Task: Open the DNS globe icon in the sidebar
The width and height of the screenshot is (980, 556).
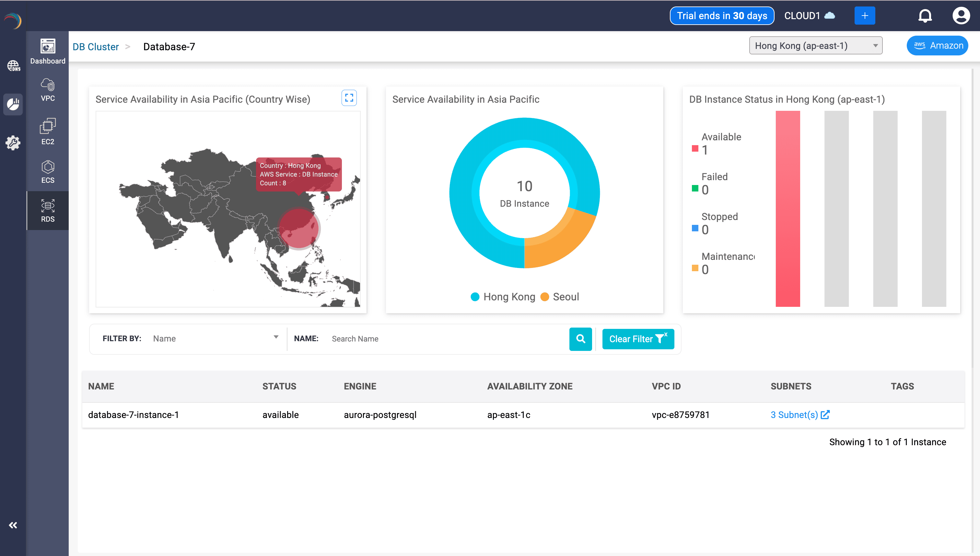Action: tap(13, 66)
